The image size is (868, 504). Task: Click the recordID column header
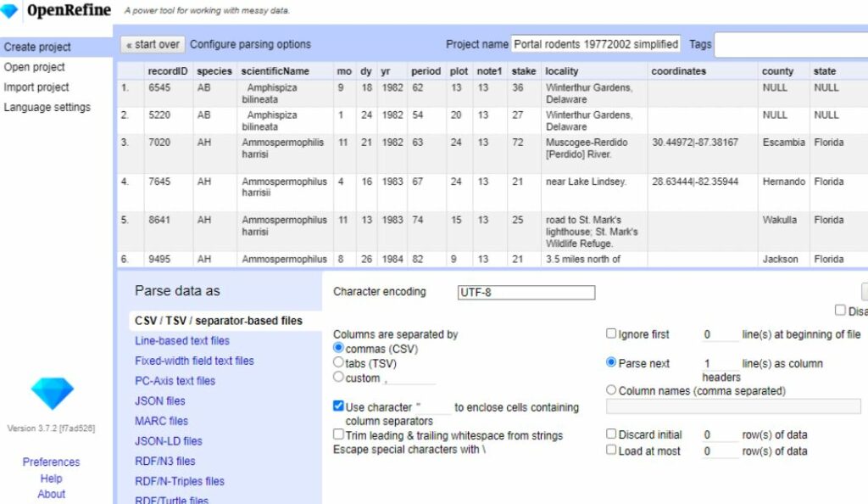168,71
